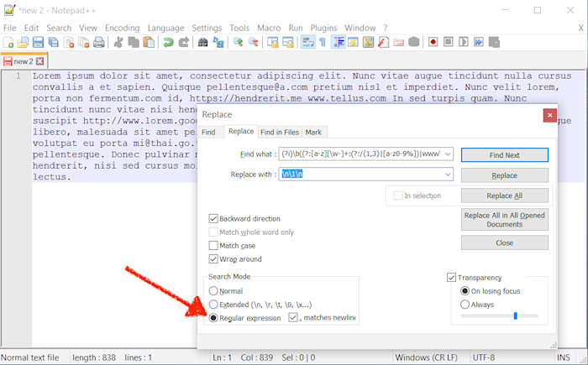Click the transparency slider handle
The width and height of the screenshot is (588, 365).
(x=515, y=315)
